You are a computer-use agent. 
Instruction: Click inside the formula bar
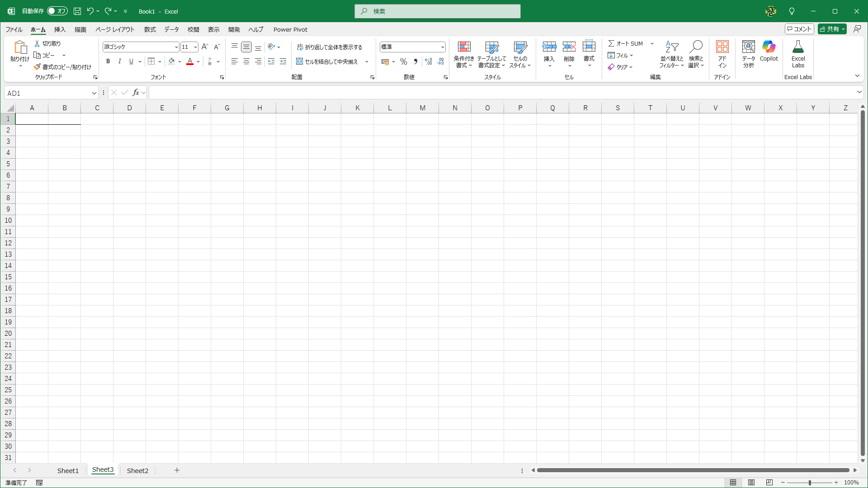click(497, 93)
